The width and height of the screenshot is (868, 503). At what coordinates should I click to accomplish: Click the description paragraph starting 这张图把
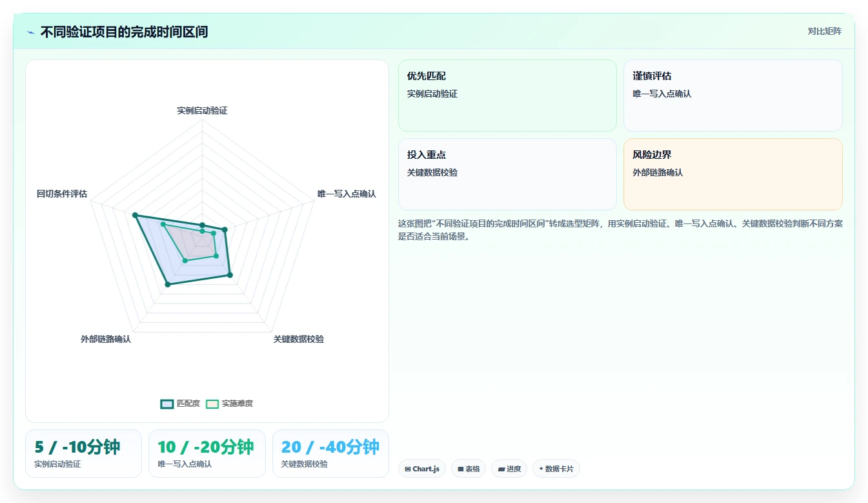pyautogui.click(x=620, y=230)
